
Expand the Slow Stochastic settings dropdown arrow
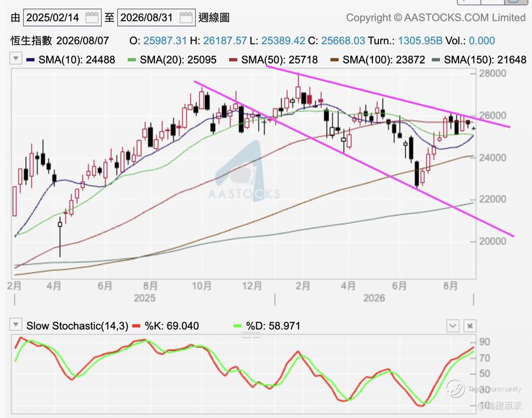[16, 325]
